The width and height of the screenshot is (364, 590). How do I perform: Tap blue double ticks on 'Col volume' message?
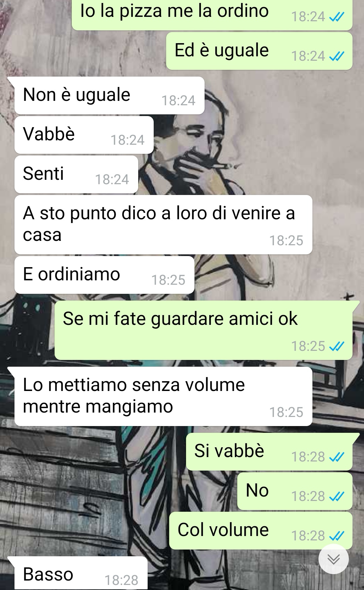point(337,536)
